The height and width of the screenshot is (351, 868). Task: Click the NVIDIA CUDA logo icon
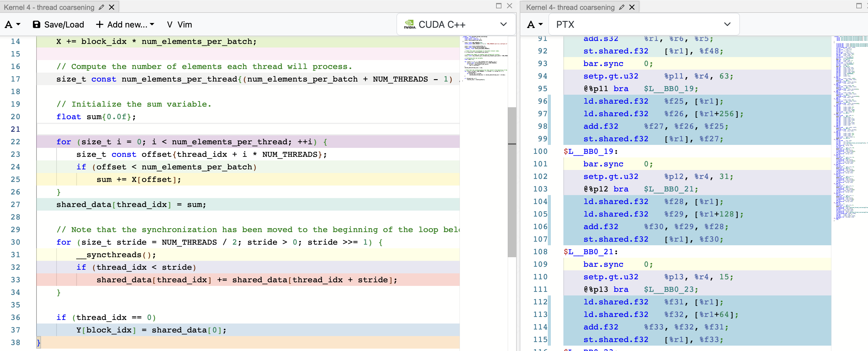pos(410,24)
